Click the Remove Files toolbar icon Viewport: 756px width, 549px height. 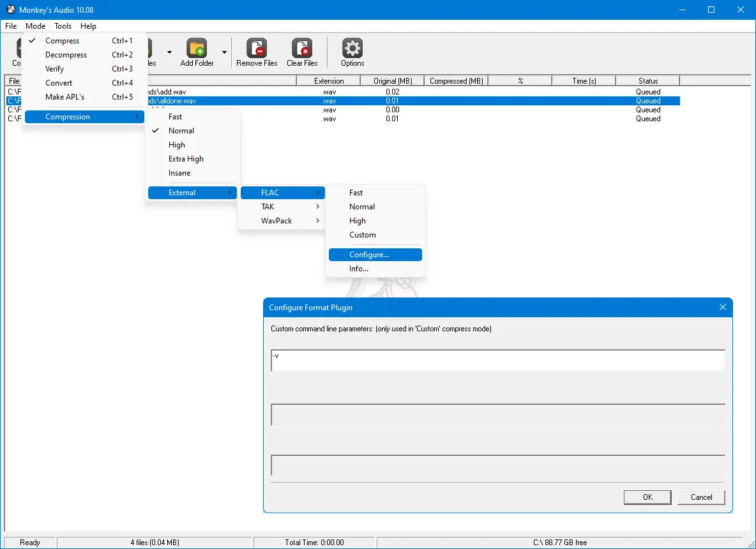tap(257, 49)
